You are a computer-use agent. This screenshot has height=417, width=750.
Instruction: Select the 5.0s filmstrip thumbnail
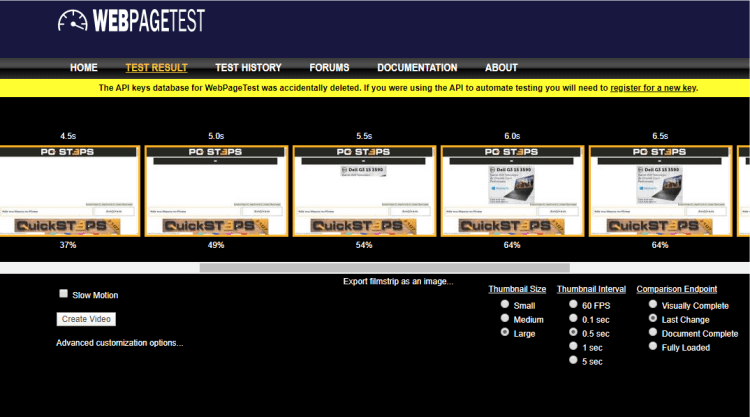216,191
